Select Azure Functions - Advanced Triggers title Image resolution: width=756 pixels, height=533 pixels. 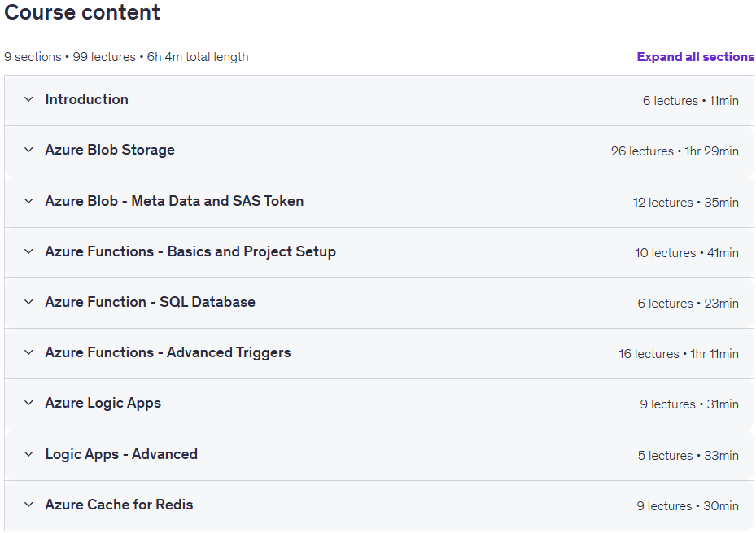tap(168, 353)
